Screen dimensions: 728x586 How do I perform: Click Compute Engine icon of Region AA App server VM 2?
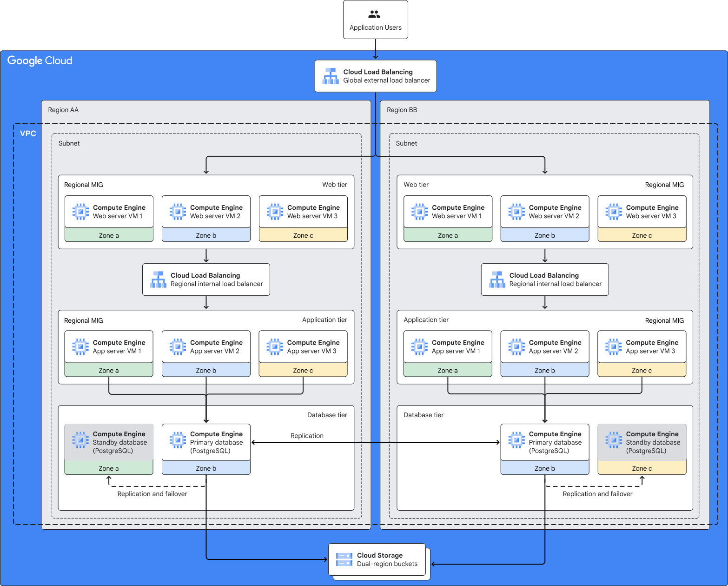178,346
